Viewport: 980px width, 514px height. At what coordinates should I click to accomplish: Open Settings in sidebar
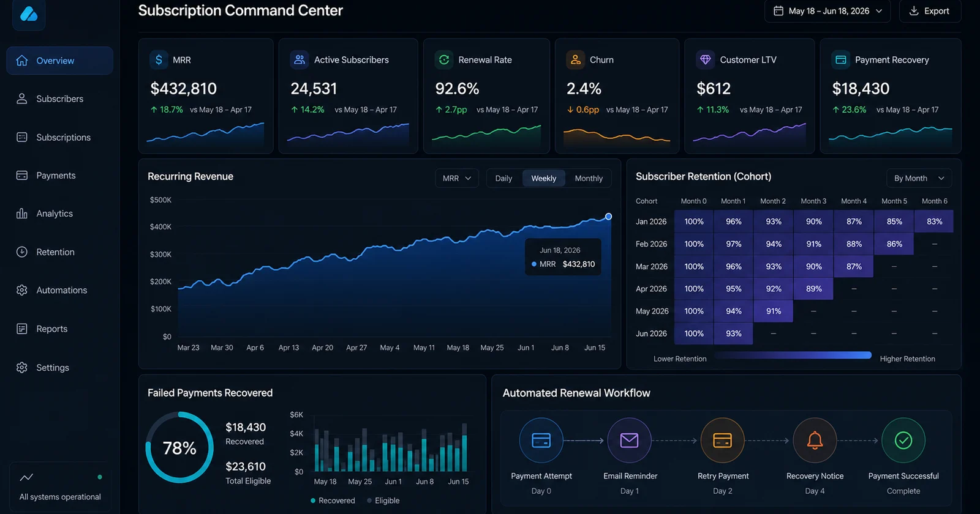pyautogui.click(x=60, y=367)
